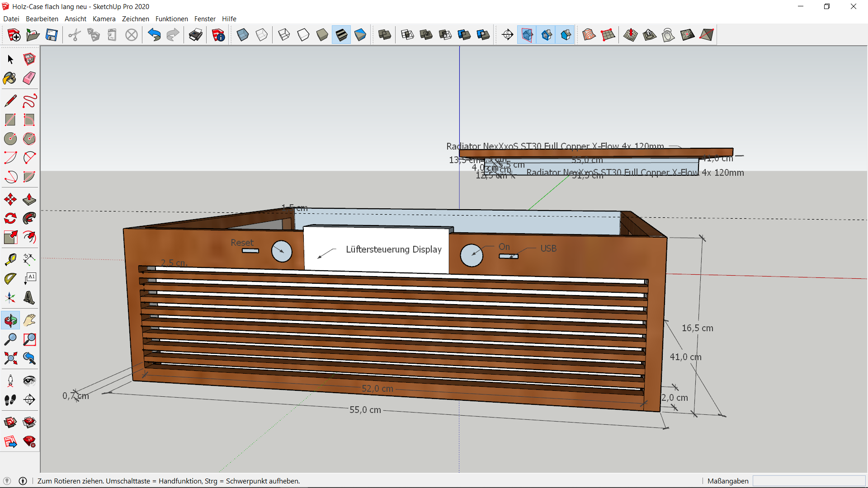Click the Save file toolbar button
Screen dimensions: 868x488
click(x=52, y=35)
